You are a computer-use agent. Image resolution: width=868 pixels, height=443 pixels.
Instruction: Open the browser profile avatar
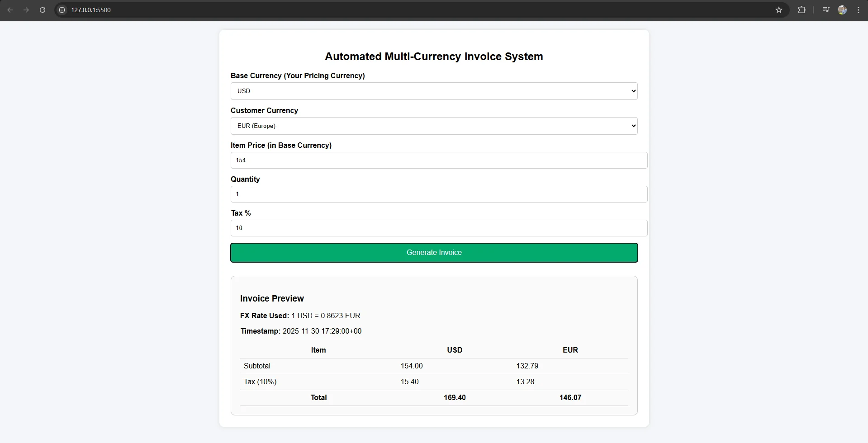click(842, 10)
